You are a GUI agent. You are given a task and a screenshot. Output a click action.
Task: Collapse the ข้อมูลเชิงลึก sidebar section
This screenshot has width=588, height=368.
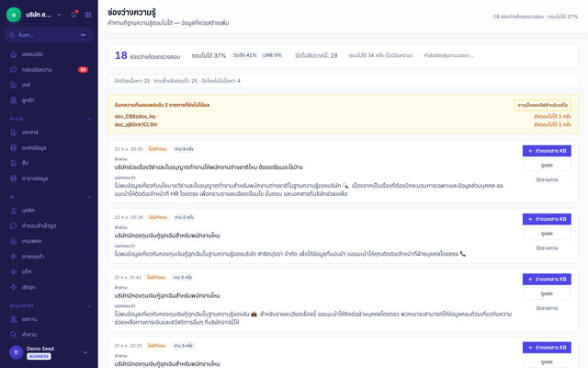89,305
